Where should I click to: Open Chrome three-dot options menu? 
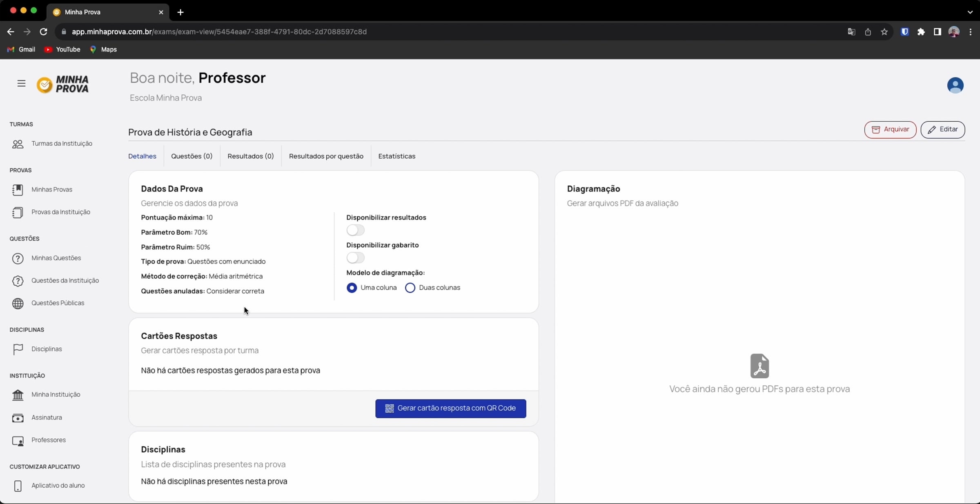click(971, 32)
